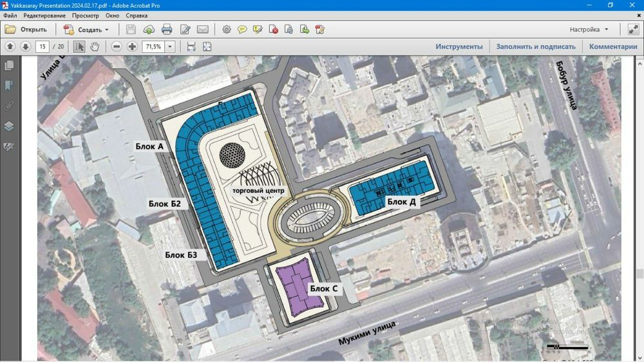The height and width of the screenshot is (362, 644).
Task: Click the Save floppy disk icon
Action: pos(131,30)
